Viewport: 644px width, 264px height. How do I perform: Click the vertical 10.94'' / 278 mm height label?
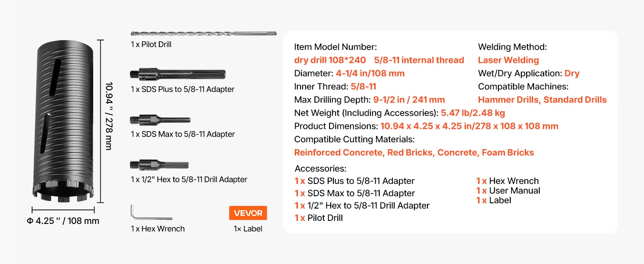pos(108,115)
